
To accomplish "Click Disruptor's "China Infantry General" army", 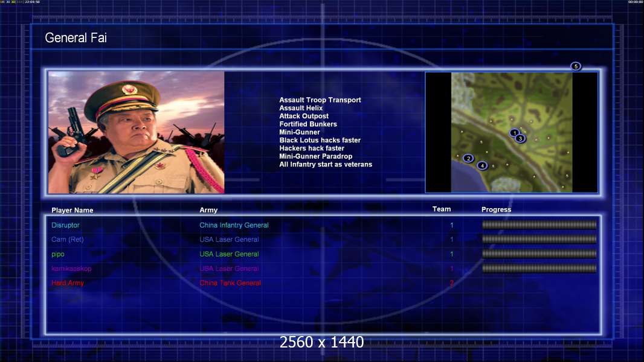I will tap(234, 225).
